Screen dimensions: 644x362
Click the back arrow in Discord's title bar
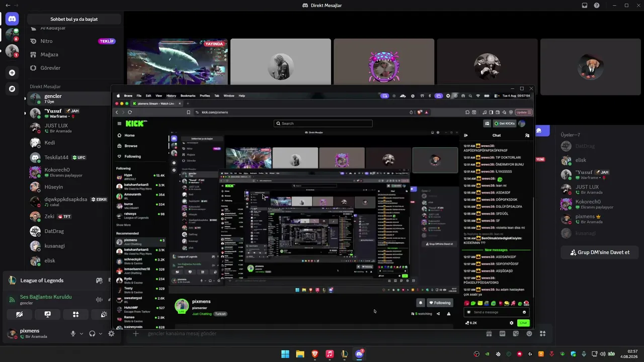[8, 5]
